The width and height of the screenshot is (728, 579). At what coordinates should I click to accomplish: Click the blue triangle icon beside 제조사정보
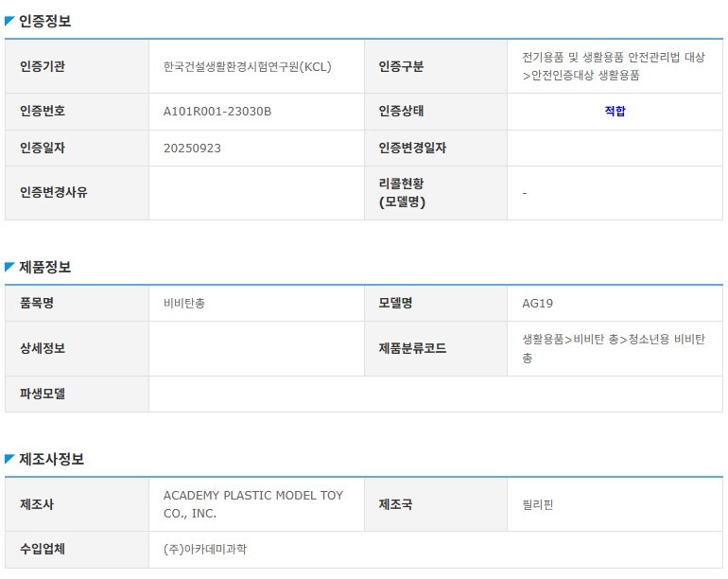coord(9,459)
